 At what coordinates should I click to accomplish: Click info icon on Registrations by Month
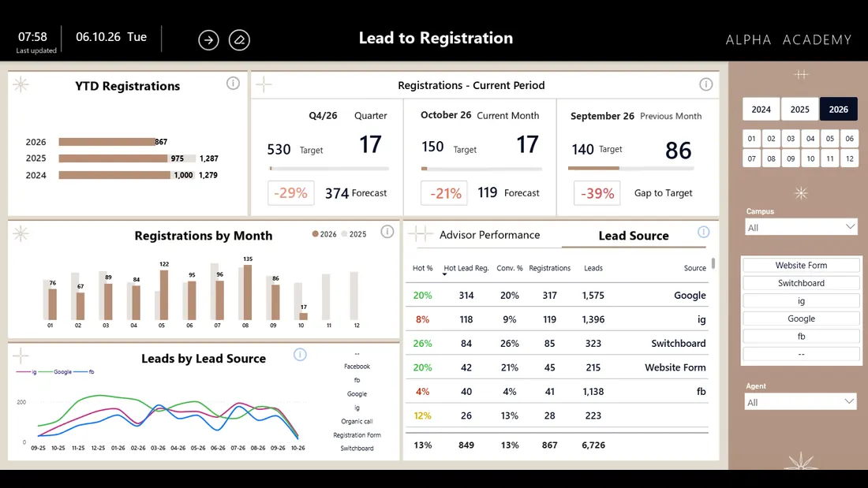point(387,232)
